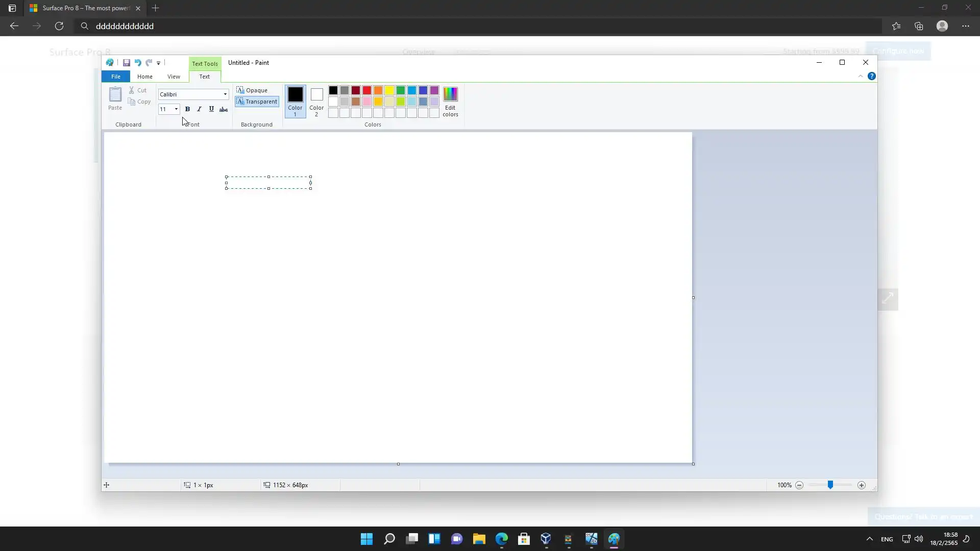Click the zoom in plus button
This screenshot has width=980, height=551.
click(x=862, y=485)
